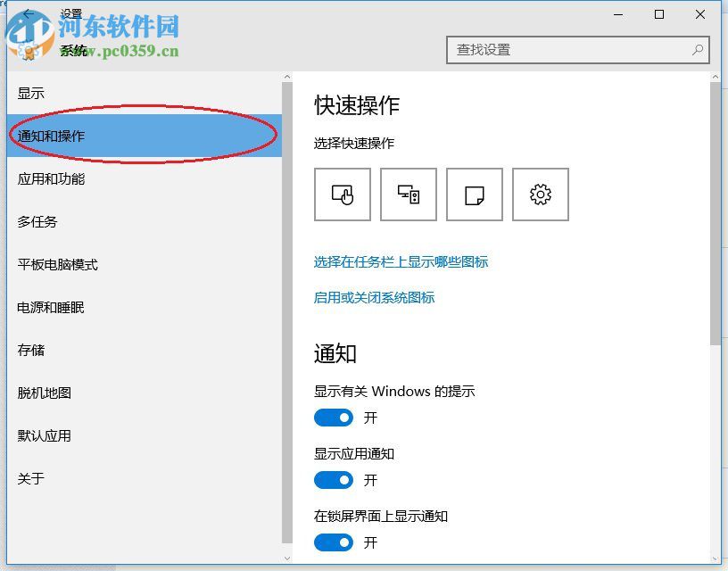Click the back arrow in Settings
The width and height of the screenshot is (728, 571).
point(29,14)
